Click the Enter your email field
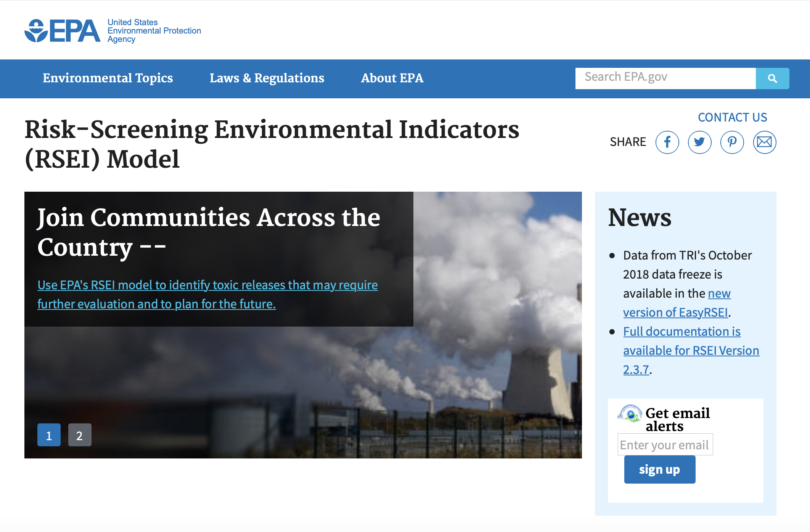The width and height of the screenshot is (810, 532). pyautogui.click(x=665, y=444)
